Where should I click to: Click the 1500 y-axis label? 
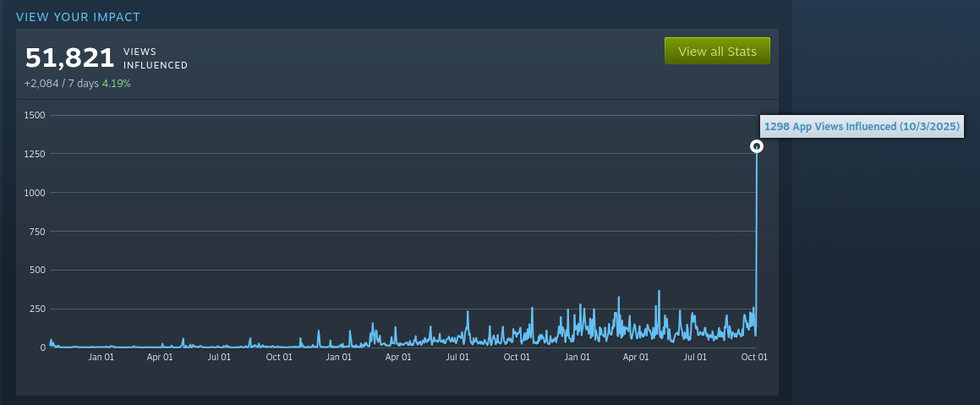(35, 115)
